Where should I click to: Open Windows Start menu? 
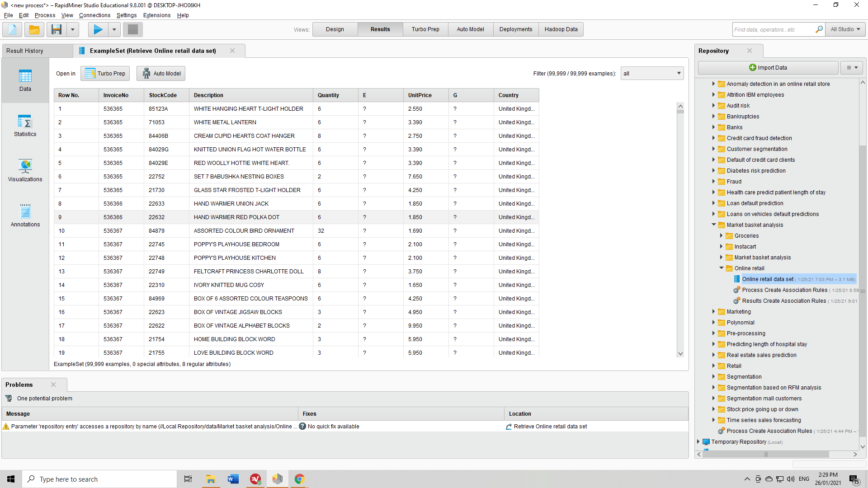click(x=11, y=479)
